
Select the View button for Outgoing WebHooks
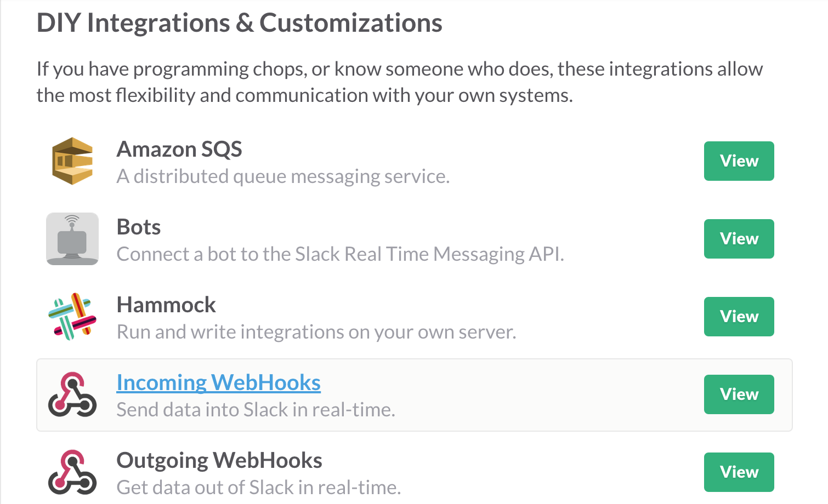(739, 472)
